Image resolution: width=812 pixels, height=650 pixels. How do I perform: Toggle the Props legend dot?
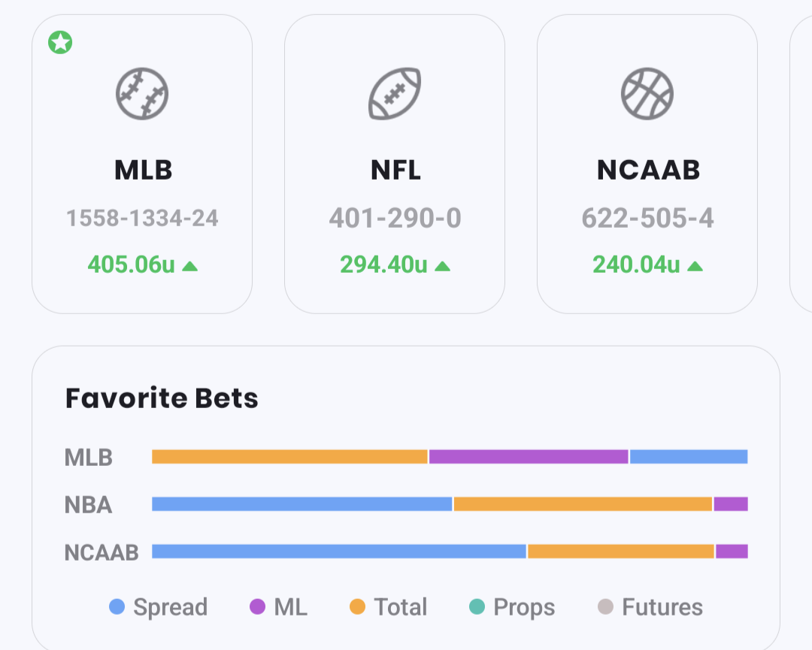pyautogui.click(x=477, y=606)
